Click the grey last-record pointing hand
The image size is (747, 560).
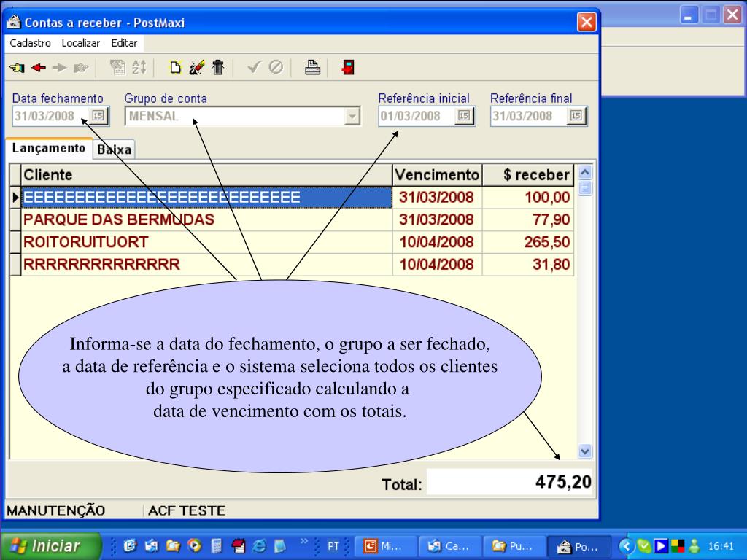(x=81, y=68)
